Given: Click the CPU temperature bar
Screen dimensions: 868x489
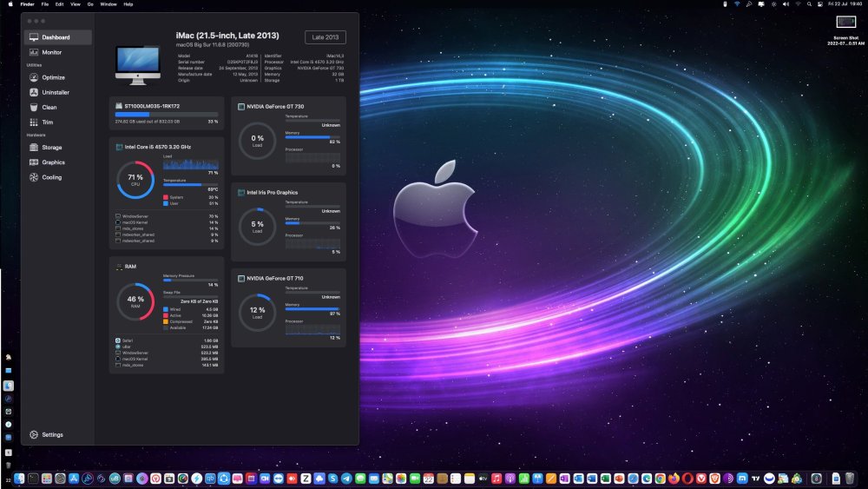Looking at the screenshot, I should click(190, 184).
